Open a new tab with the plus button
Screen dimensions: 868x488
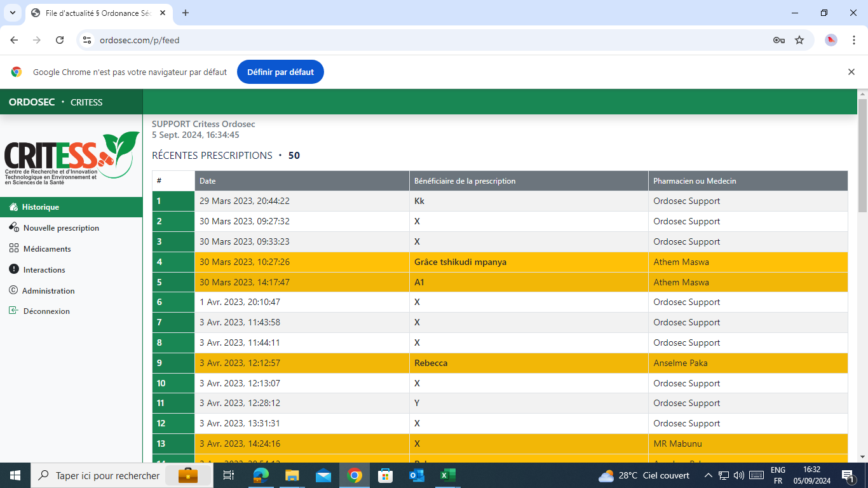(186, 13)
